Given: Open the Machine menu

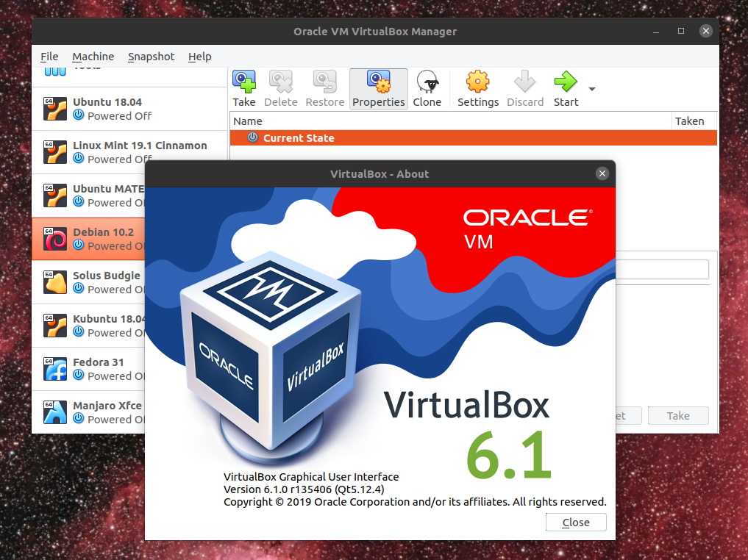Looking at the screenshot, I should [x=93, y=56].
